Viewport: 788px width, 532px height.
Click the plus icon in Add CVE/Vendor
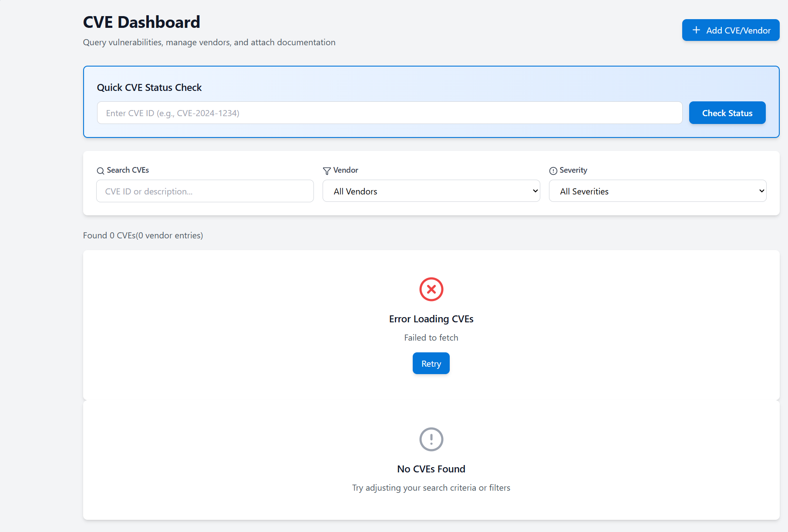pyautogui.click(x=696, y=30)
